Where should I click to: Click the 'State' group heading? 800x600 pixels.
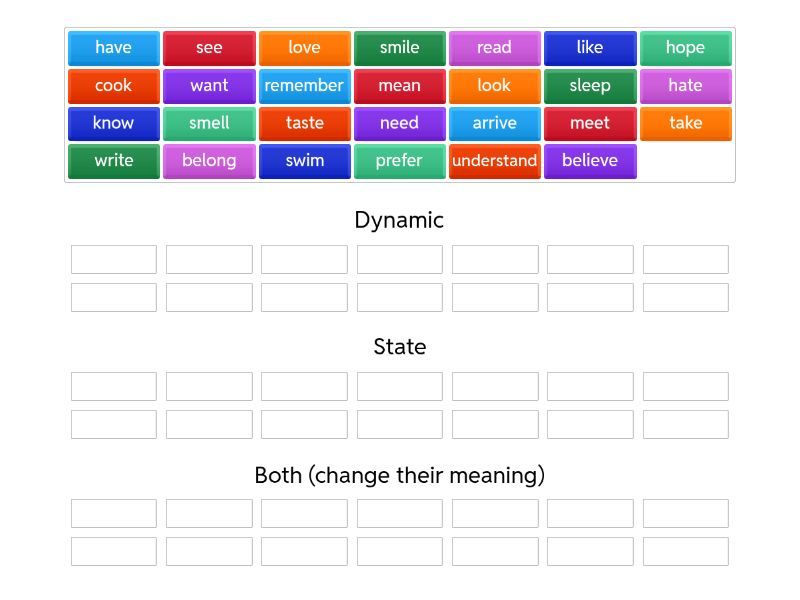[399, 347]
